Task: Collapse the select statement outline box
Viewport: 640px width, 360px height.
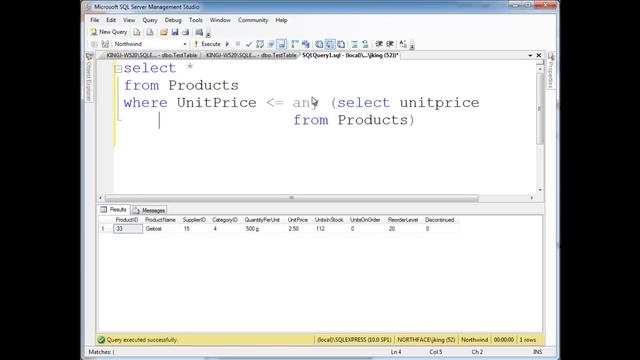Action: [118, 69]
